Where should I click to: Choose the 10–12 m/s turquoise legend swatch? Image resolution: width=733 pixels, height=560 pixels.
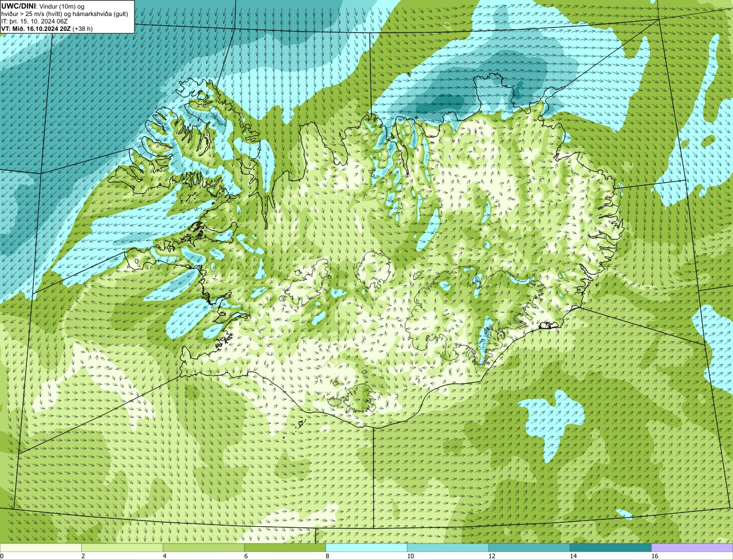[x=448, y=547]
